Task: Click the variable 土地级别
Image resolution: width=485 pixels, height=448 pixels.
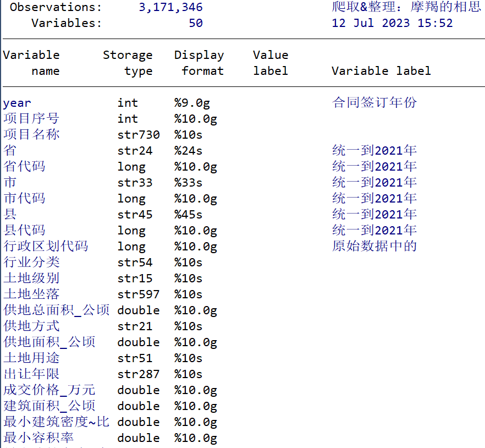Action: click(x=31, y=278)
